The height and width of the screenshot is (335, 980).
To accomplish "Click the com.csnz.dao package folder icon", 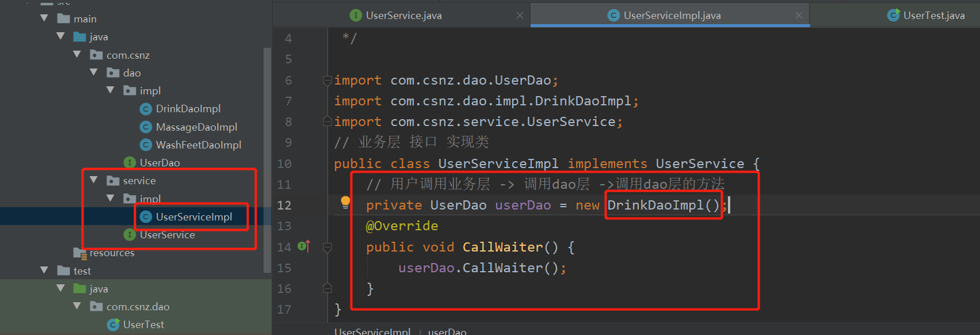I will 97,306.
